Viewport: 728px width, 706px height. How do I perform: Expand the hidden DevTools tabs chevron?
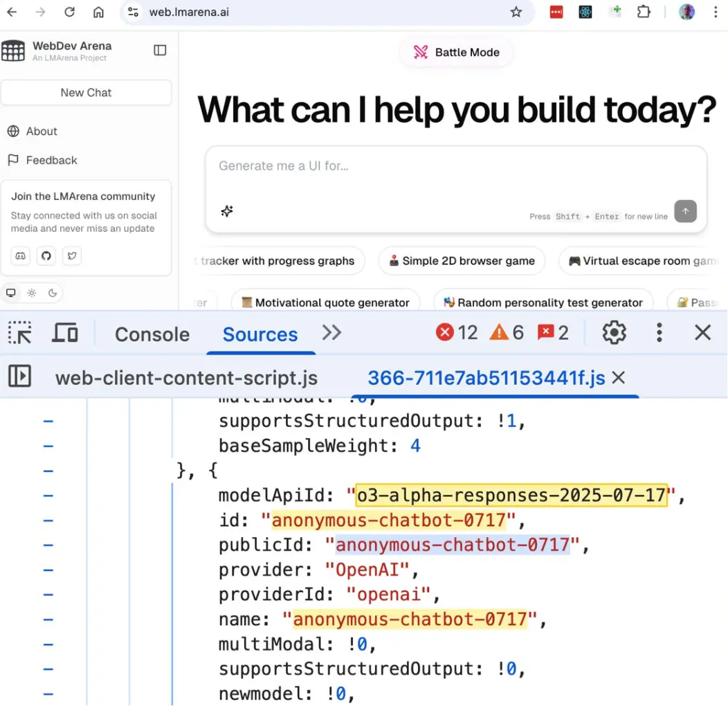(331, 333)
